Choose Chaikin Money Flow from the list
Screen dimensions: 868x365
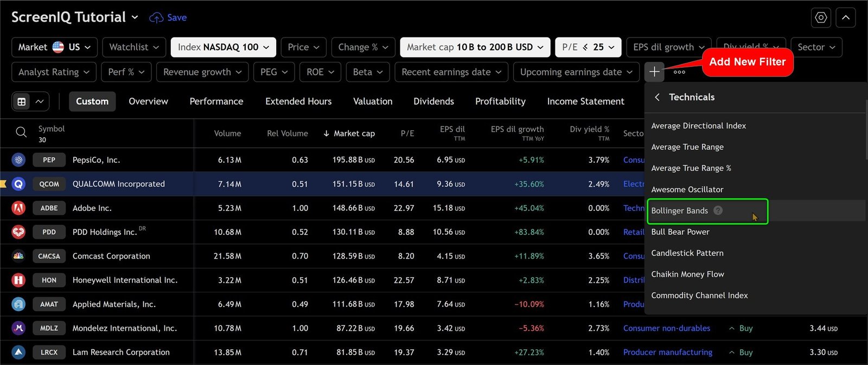[x=755, y=274]
